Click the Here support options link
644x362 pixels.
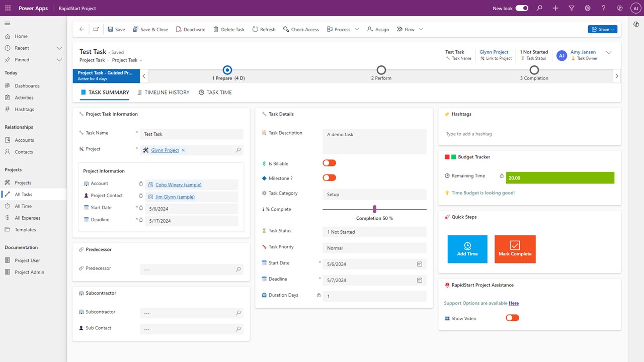click(x=514, y=303)
